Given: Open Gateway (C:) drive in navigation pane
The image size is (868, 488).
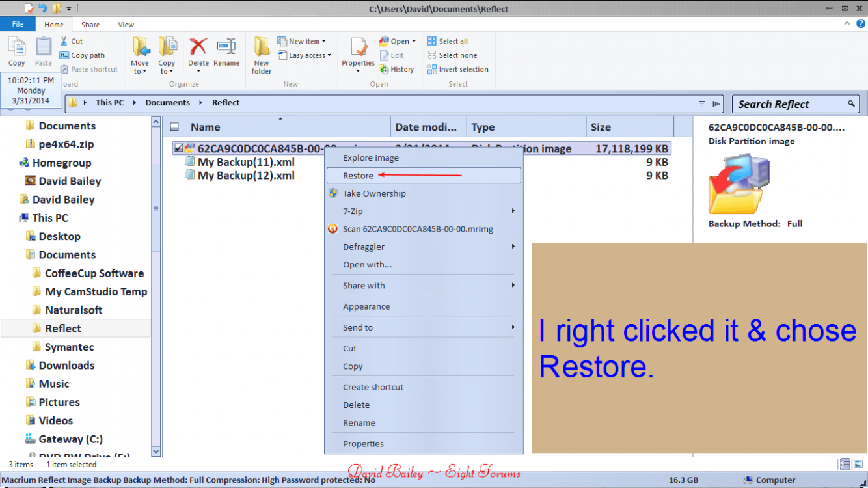Looking at the screenshot, I should [64, 439].
